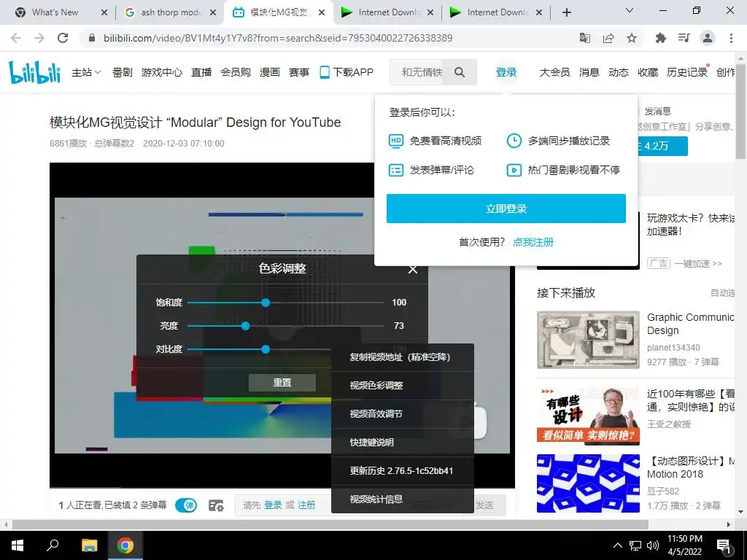Click the search magnifier icon on bilibili
747x560 pixels.
pyautogui.click(x=460, y=72)
